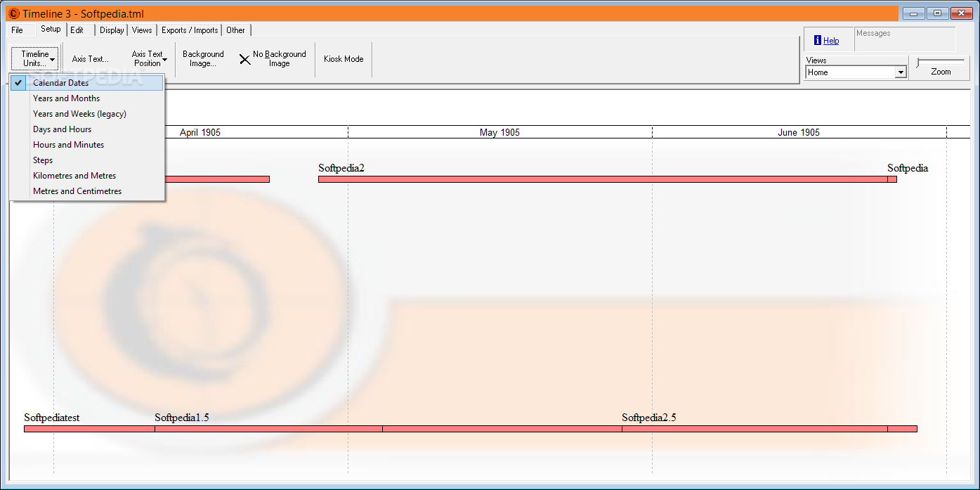Screen dimensions: 980x490
Task: Minimize the Timeline 3 window
Action: [x=913, y=13]
